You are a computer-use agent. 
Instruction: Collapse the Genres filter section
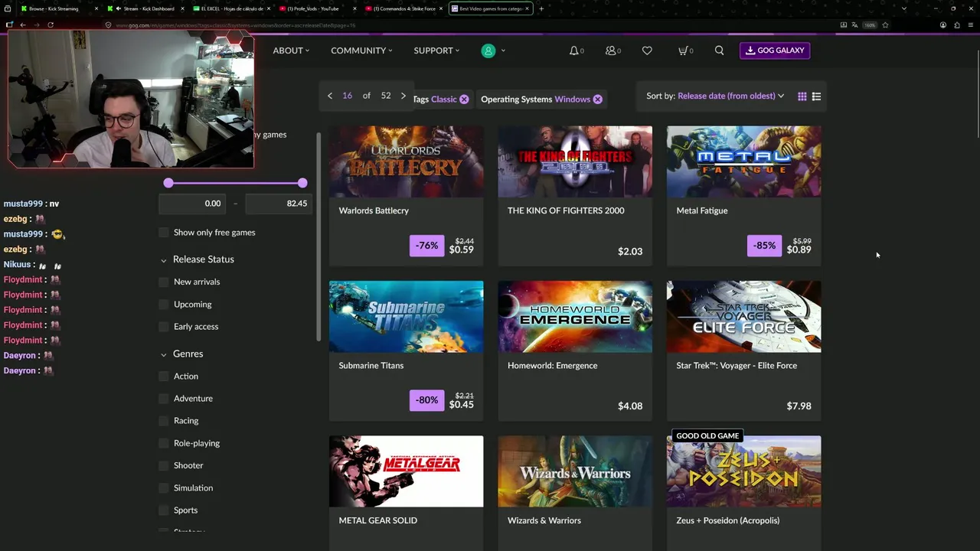(164, 354)
